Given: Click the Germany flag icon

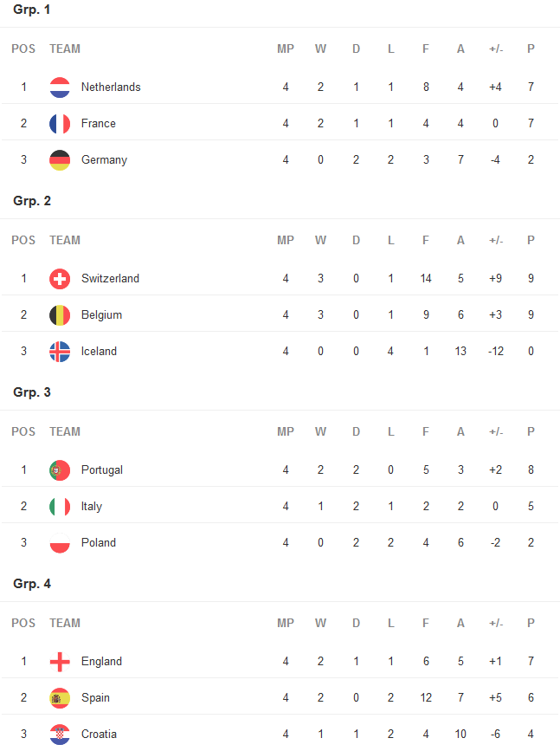Looking at the screenshot, I should (x=60, y=160).
